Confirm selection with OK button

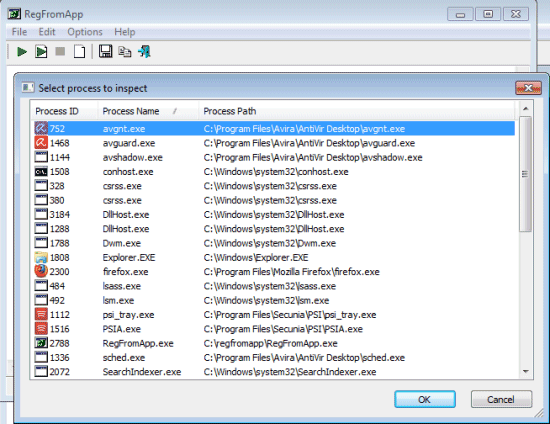pos(425,399)
